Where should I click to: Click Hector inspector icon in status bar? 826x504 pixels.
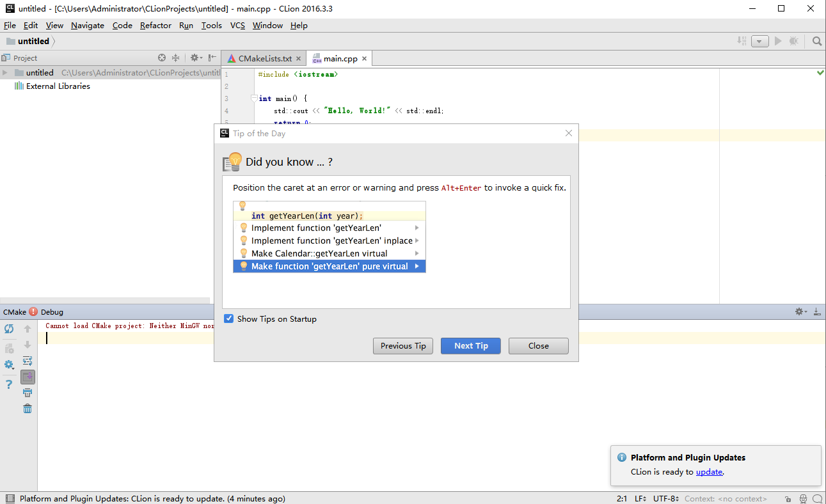point(802,498)
